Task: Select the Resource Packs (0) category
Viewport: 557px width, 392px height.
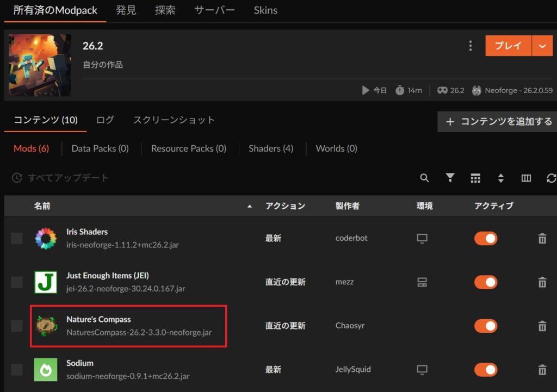Action: tap(189, 148)
